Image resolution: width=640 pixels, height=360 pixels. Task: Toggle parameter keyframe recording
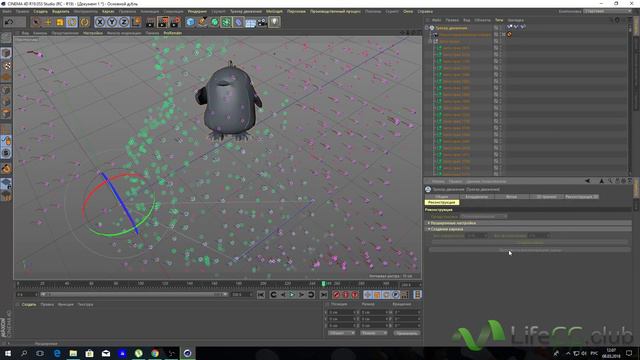(x=396, y=295)
